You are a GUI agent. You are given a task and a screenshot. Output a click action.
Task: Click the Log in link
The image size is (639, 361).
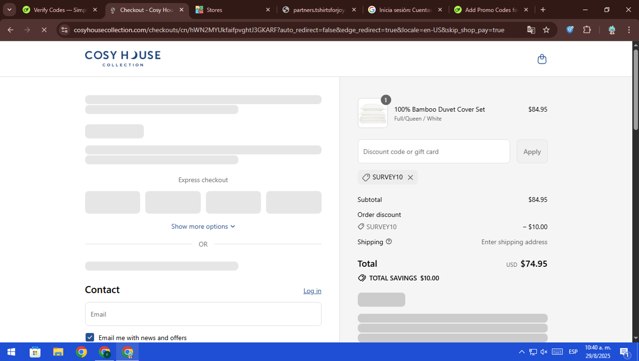312,291
